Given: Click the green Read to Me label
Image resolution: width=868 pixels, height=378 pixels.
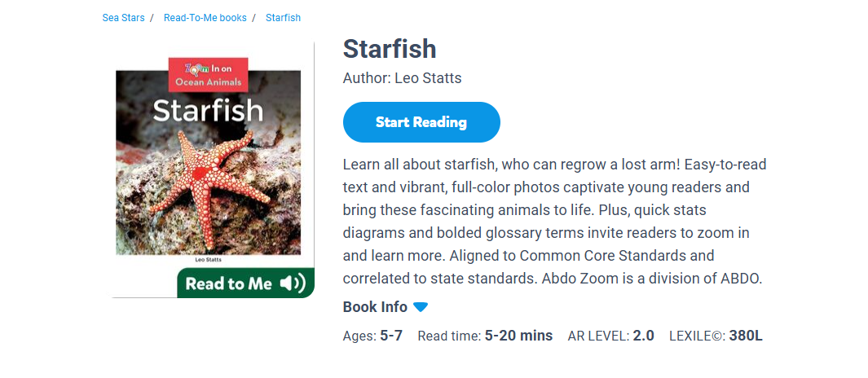Looking at the screenshot, I should pos(229,283).
